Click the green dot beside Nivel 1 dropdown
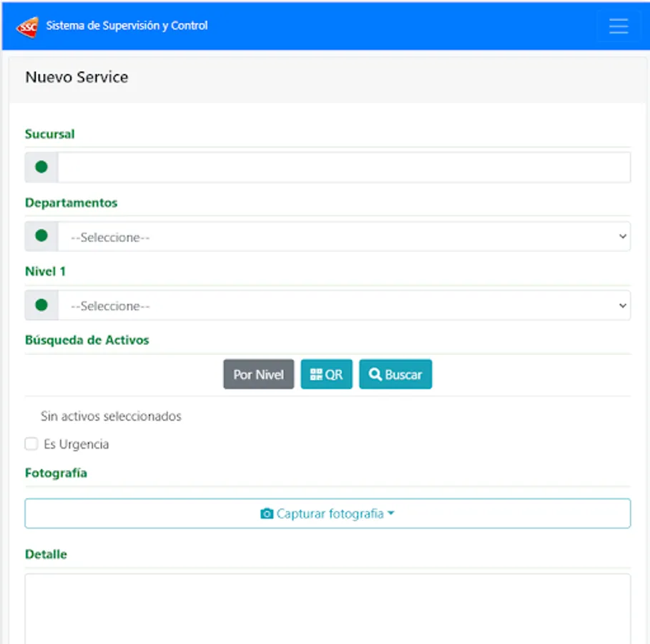This screenshot has width=650, height=644. (41, 305)
